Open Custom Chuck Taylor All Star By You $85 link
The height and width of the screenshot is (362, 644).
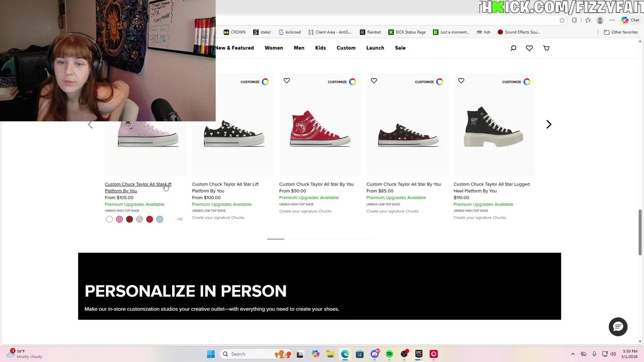click(404, 184)
